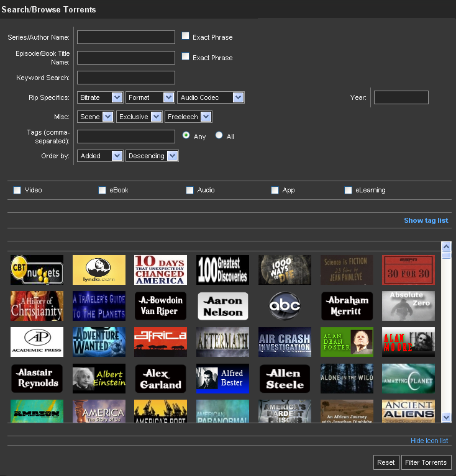This screenshot has width=456, height=476.
Task: Pick A Traveler's Guide to the Planets icon
Action: [99, 306]
